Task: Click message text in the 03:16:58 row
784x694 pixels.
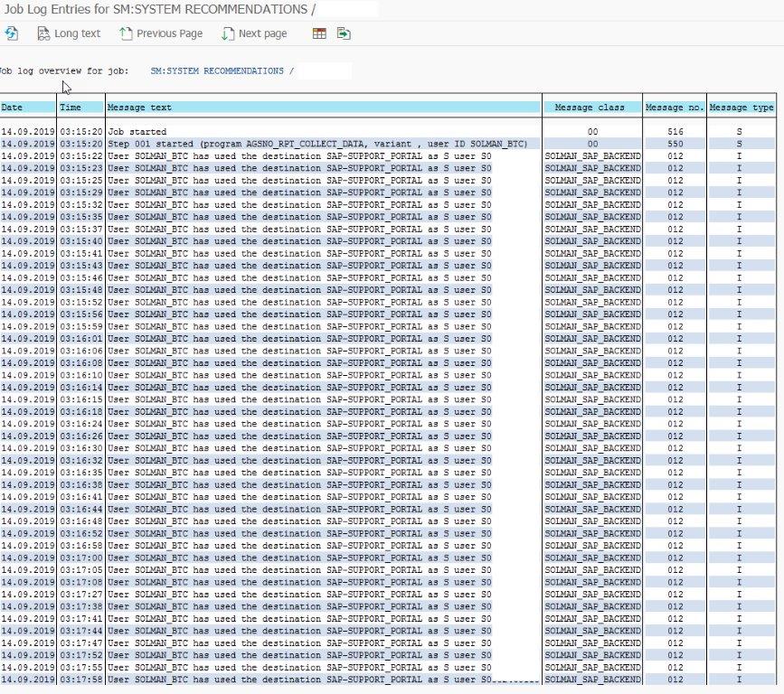Action: (299, 546)
